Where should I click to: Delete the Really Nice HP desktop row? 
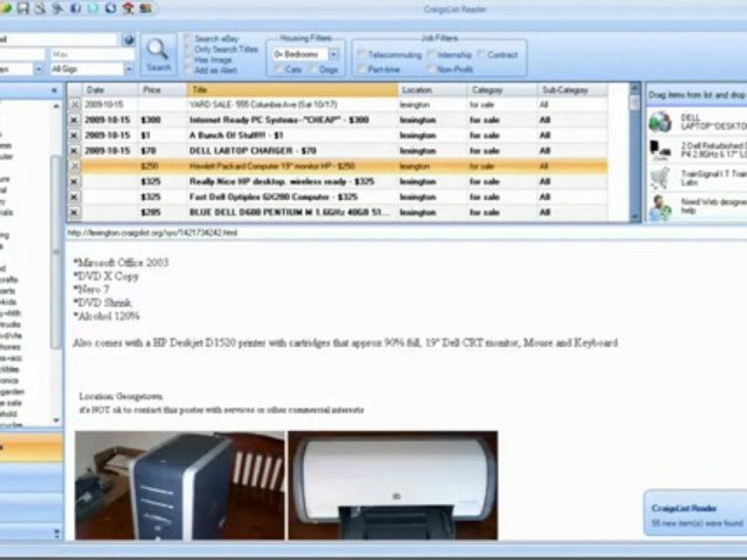(x=74, y=181)
